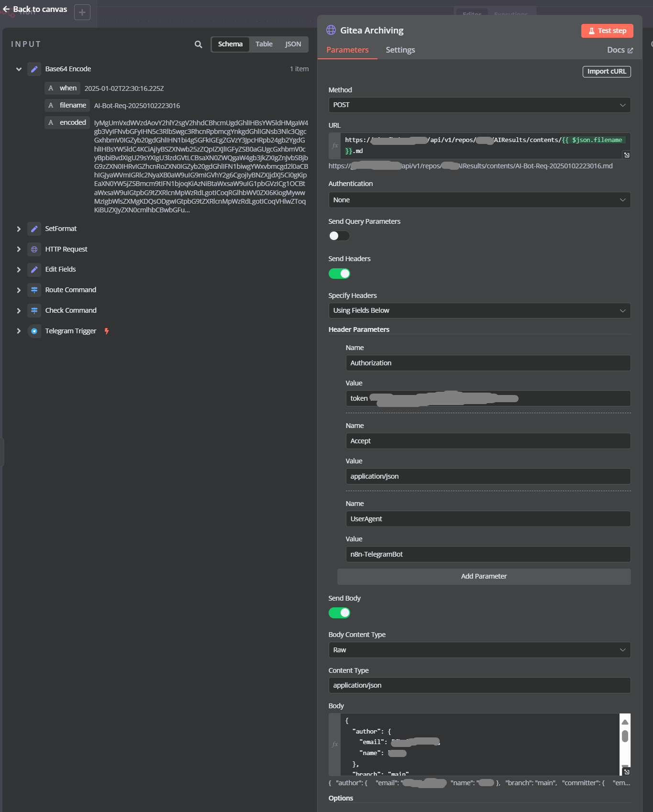Click the string type icon for 'encoded'
The width and height of the screenshot is (653, 812).
point(51,122)
